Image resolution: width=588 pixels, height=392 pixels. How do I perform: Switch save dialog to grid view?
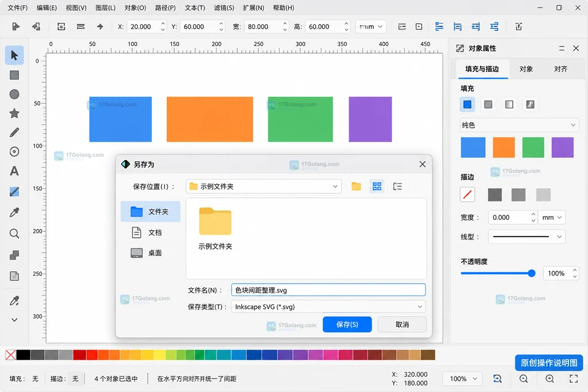point(377,187)
